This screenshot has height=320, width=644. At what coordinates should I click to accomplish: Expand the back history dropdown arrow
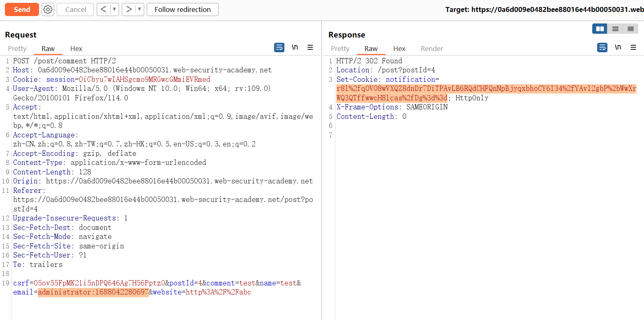114,9
